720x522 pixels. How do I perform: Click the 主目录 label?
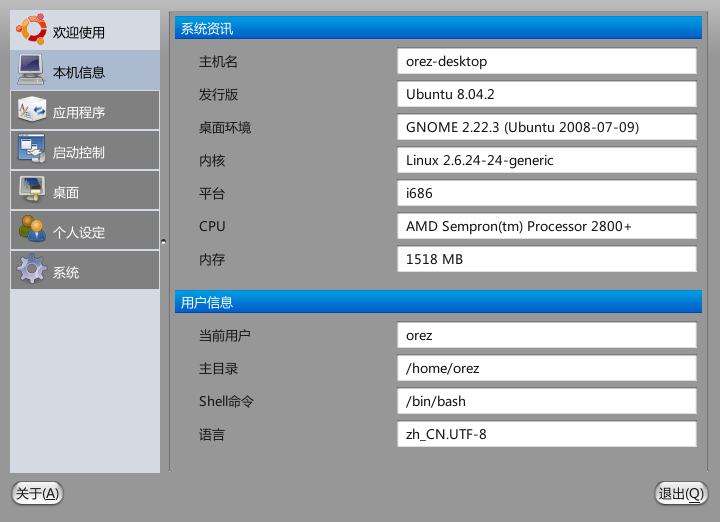[218, 369]
